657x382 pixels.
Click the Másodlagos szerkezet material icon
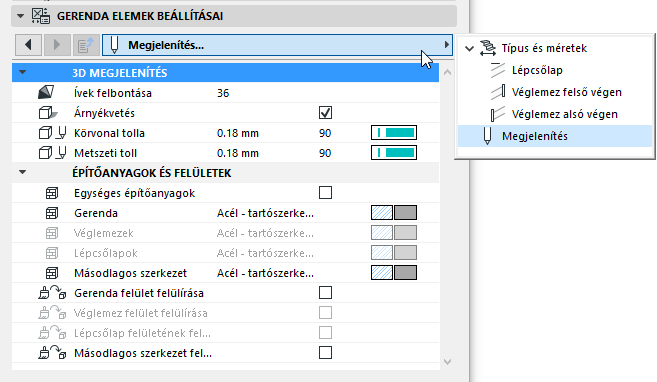(x=52, y=273)
